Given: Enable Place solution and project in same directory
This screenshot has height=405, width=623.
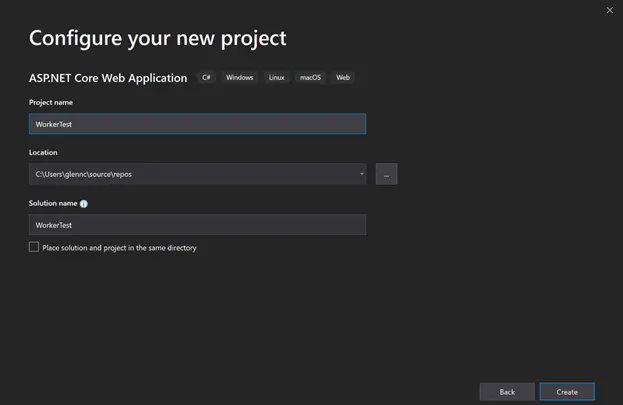Looking at the screenshot, I should click(x=34, y=247).
